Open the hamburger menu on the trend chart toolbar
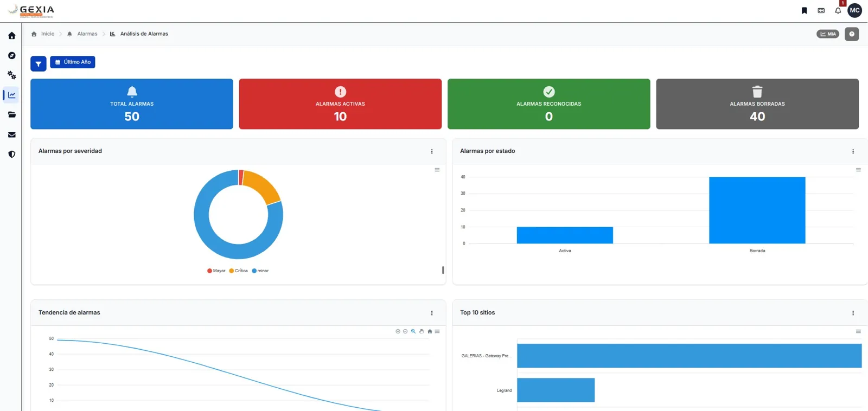Image resolution: width=868 pixels, height=411 pixels. click(x=437, y=331)
